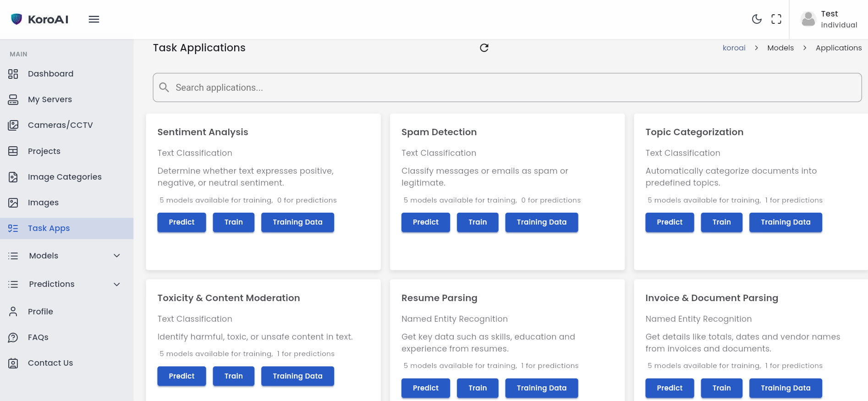Viewport: 868px width, 401px height.
Task: Click the refresh icon beside Task Applications
Action: click(484, 48)
